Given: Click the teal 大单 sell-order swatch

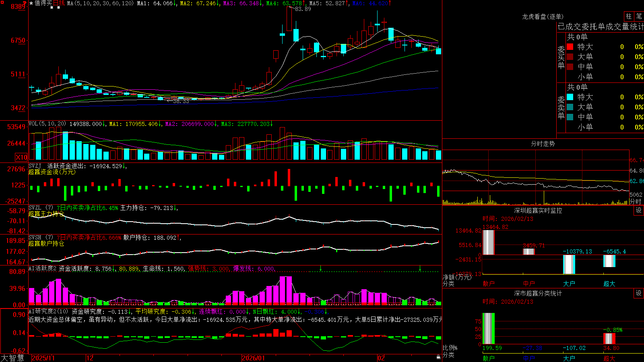Looking at the screenshot, I should tap(570, 107).
